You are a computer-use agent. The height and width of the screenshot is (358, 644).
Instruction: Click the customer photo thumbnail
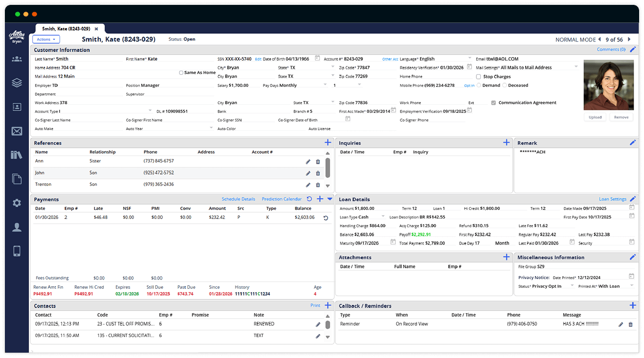pyautogui.click(x=608, y=85)
